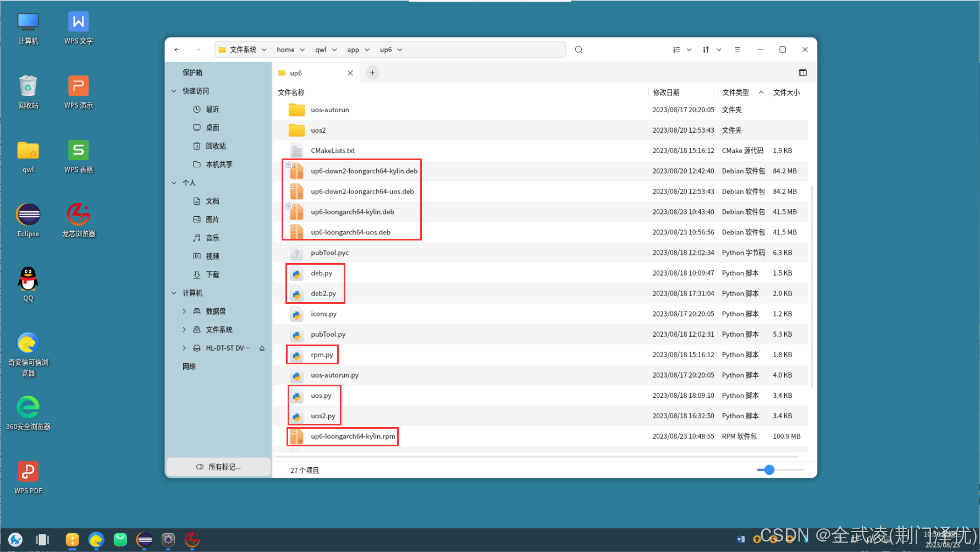Open the hamburger main menu
Image resolution: width=980 pixels, height=552 pixels.
737,50
